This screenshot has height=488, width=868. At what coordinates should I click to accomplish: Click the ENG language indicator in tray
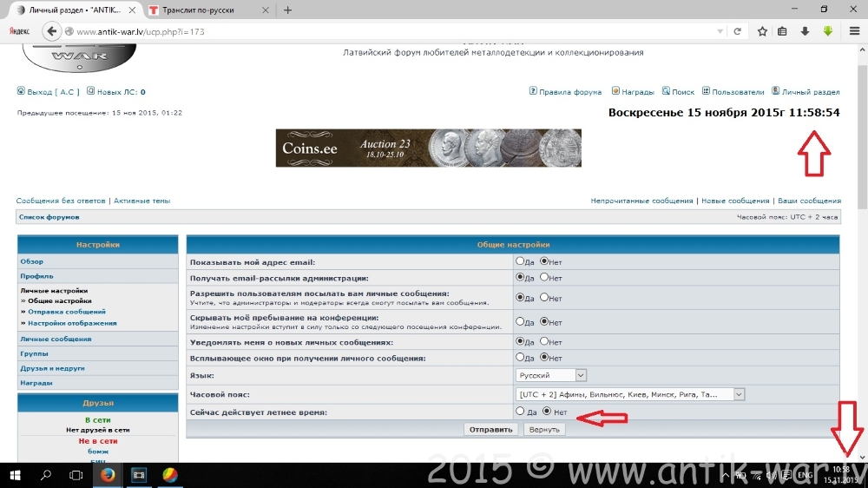coord(805,475)
